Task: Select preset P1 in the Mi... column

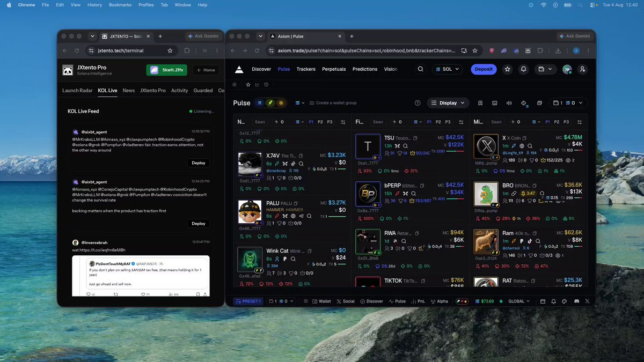Action: pyautogui.click(x=547, y=122)
